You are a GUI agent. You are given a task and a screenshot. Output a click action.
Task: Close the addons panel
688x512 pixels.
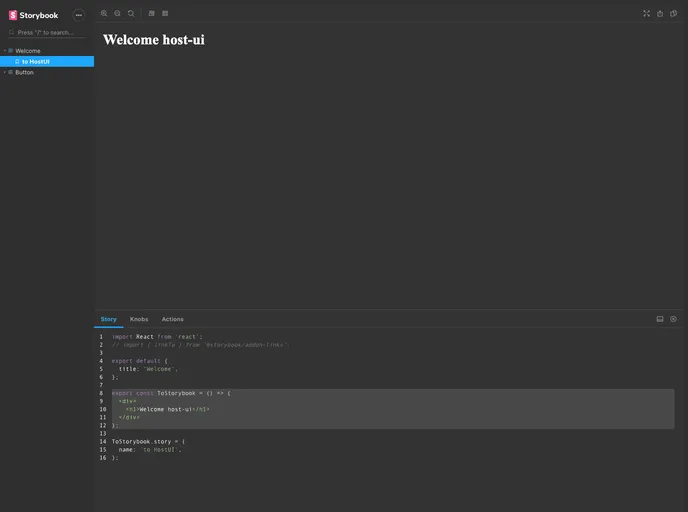(x=673, y=319)
